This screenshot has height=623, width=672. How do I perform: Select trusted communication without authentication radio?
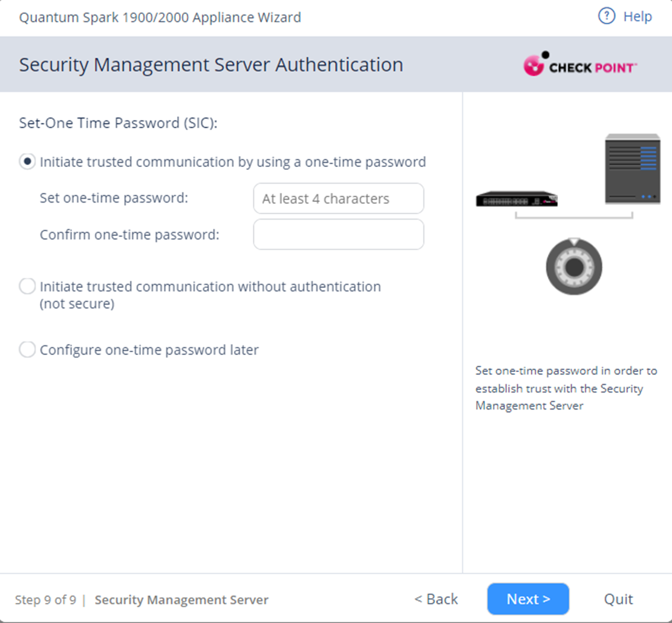click(x=27, y=286)
